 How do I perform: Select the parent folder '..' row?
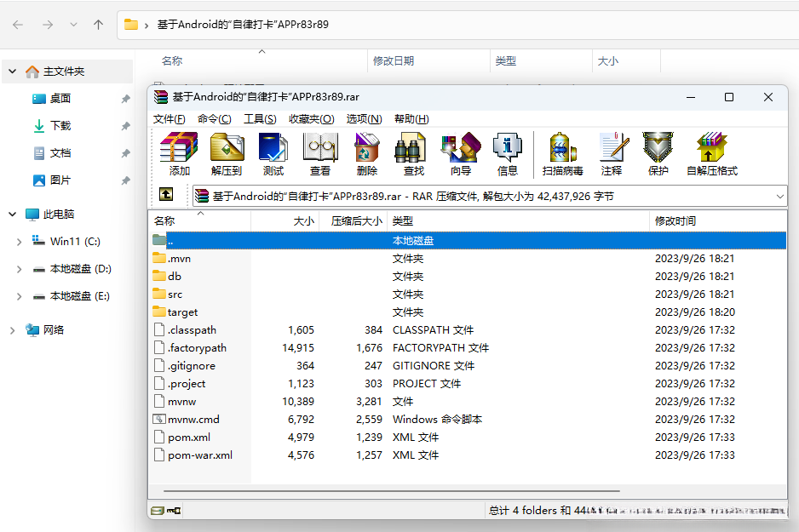[x=468, y=240]
